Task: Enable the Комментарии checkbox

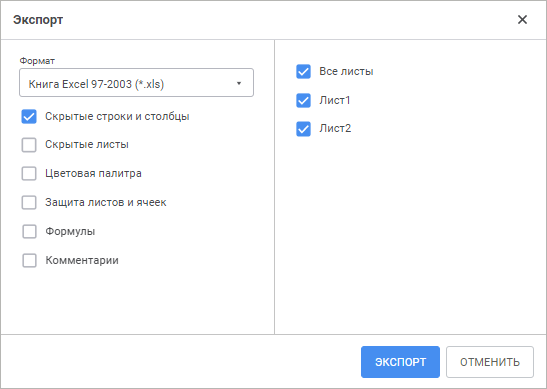Action: click(x=29, y=260)
